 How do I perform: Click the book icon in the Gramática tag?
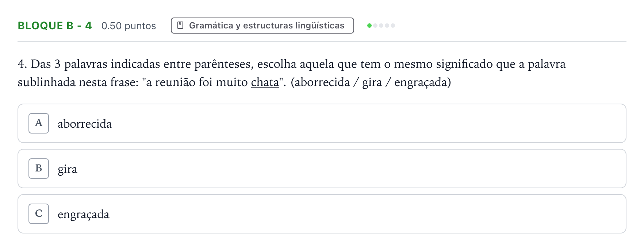180,26
